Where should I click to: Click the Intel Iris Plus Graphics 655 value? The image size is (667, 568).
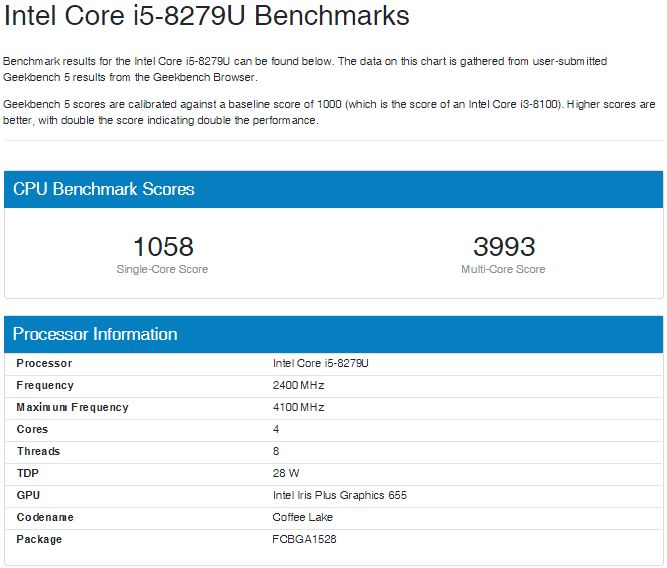click(x=339, y=495)
